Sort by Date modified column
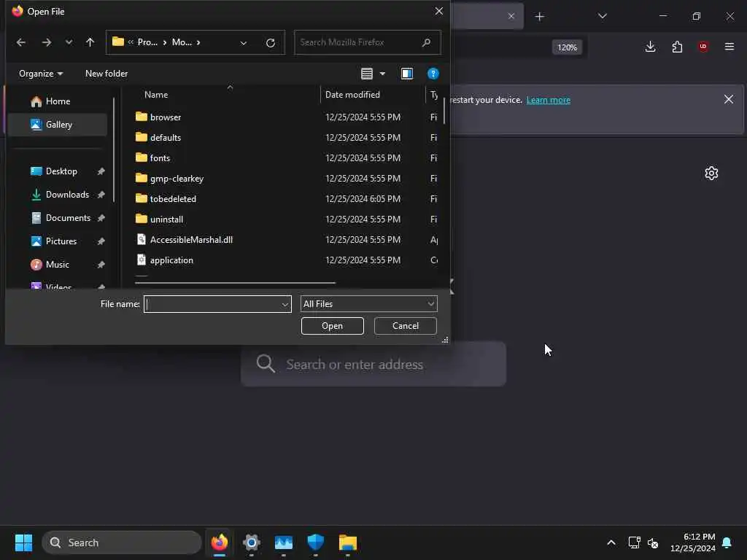 (x=352, y=95)
